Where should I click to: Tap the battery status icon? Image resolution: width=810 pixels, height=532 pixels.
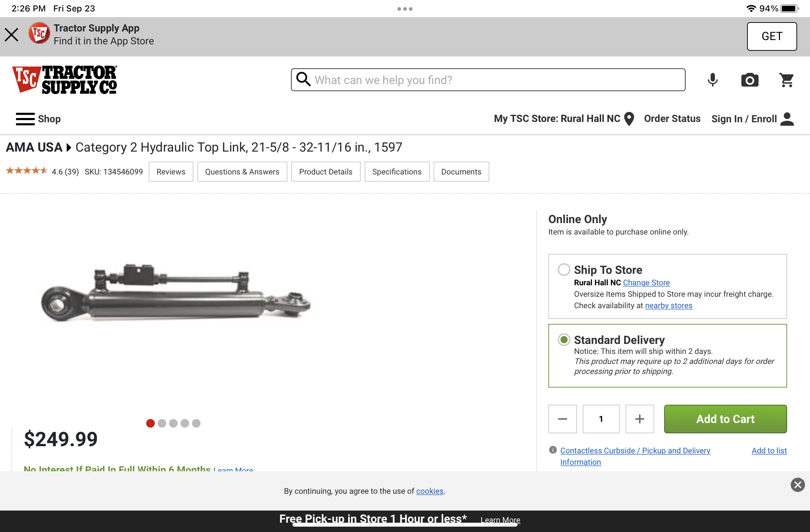coord(790,9)
